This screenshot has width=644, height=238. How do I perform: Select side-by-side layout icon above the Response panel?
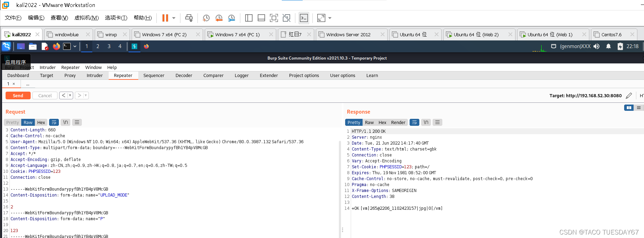click(629, 108)
